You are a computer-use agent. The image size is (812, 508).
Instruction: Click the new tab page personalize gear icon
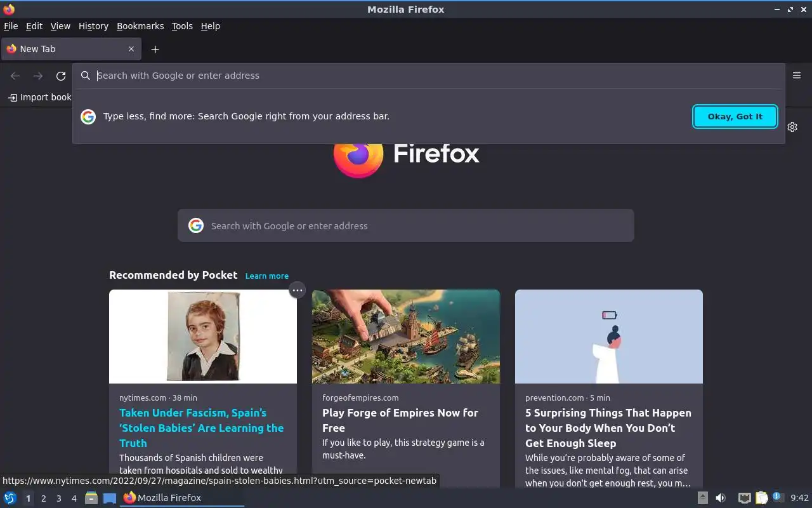coord(792,127)
